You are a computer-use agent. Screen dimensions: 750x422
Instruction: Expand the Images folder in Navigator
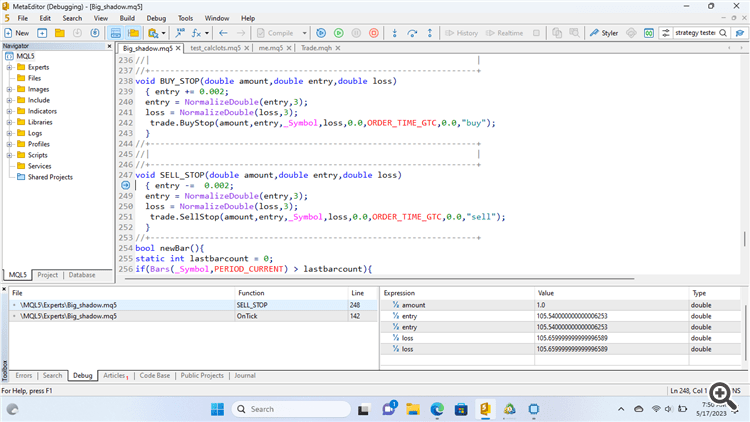coord(9,89)
